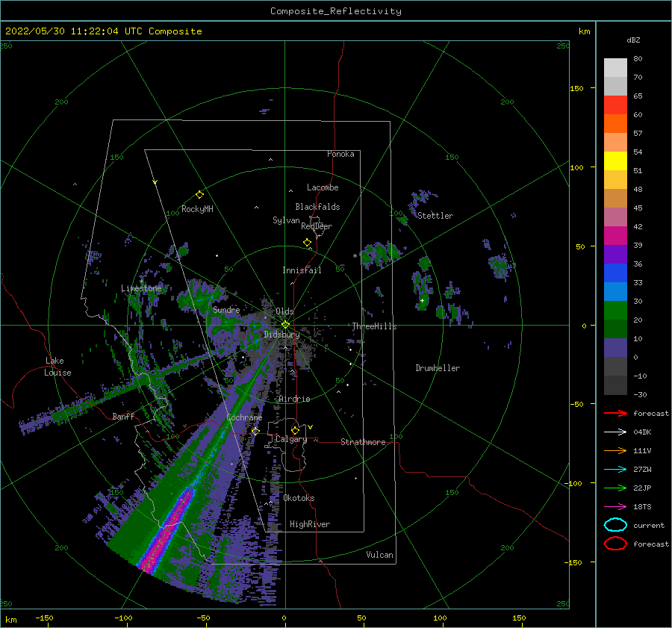672x628 pixels.
Task: Click the Banff label
Action: 123,416
